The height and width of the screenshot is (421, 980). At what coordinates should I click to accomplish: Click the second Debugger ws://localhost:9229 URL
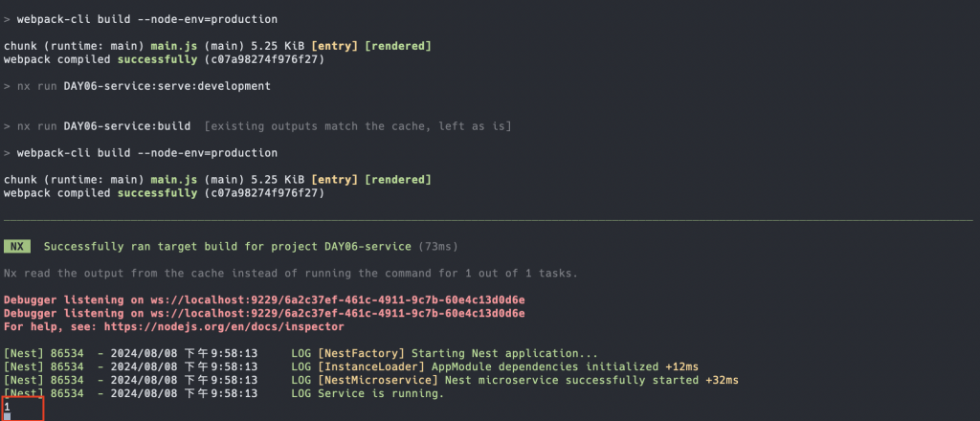(x=338, y=313)
